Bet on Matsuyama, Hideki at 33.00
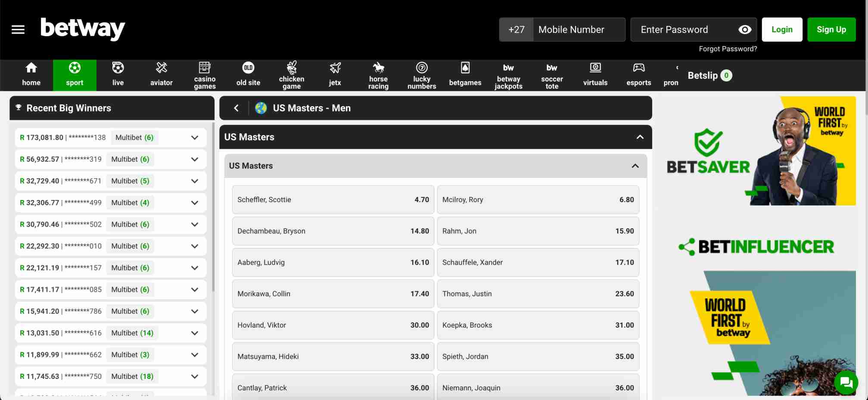This screenshot has width=868, height=400. tap(333, 357)
